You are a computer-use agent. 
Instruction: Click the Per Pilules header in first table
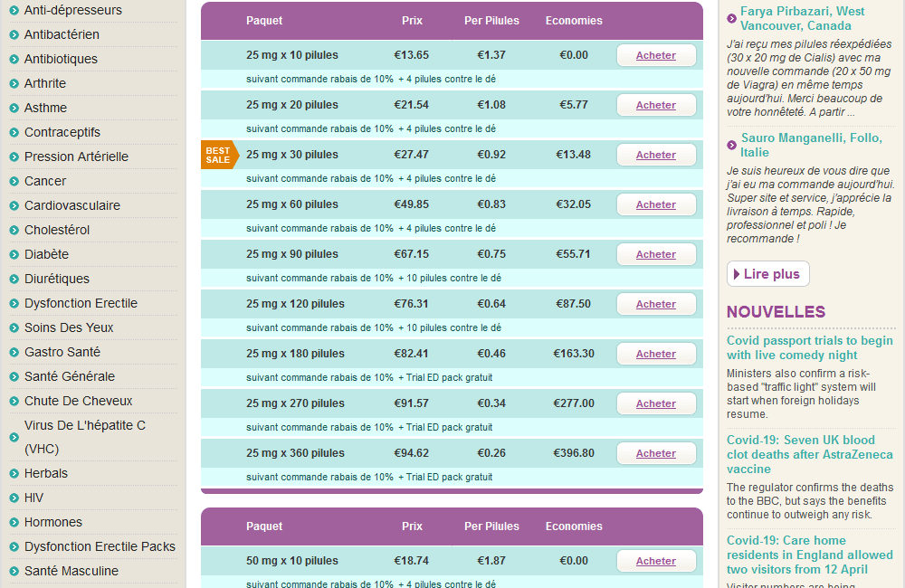(x=491, y=20)
